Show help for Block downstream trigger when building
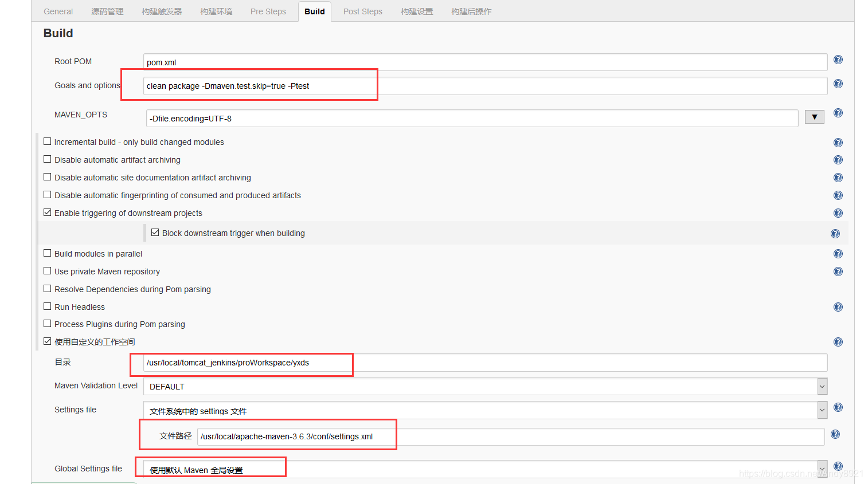868x484 pixels. [835, 234]
